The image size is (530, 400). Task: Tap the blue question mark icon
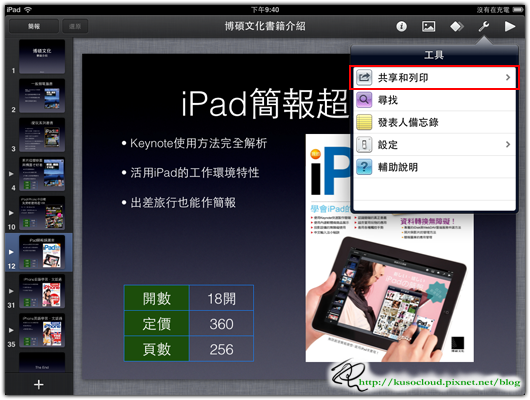[x=364, y=167]
